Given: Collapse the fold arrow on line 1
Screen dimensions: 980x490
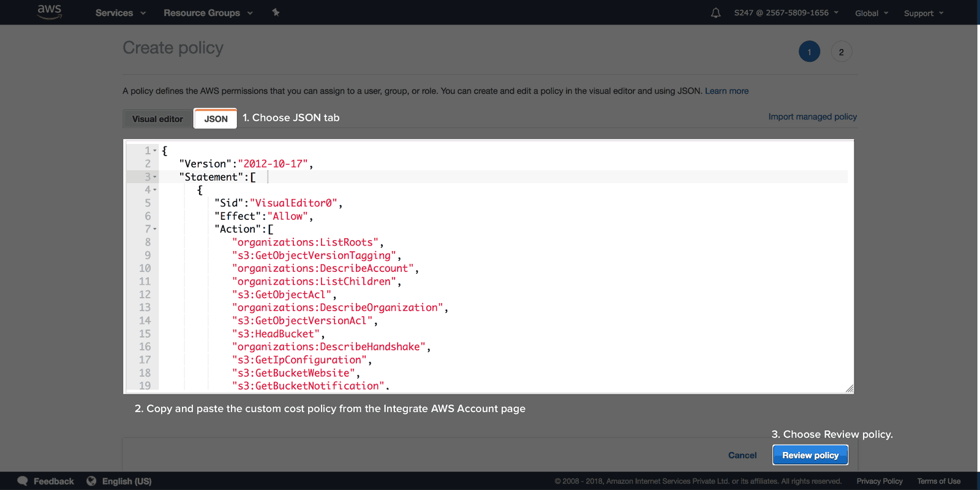Looking at the screenshot, I should pyautogui.click(x=155, y=151).
